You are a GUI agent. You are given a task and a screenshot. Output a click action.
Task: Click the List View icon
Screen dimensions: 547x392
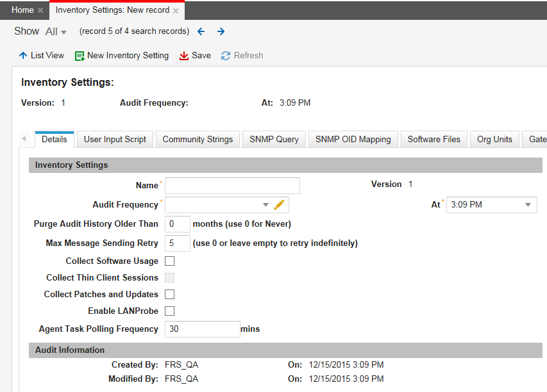click(x=23, y=55)
